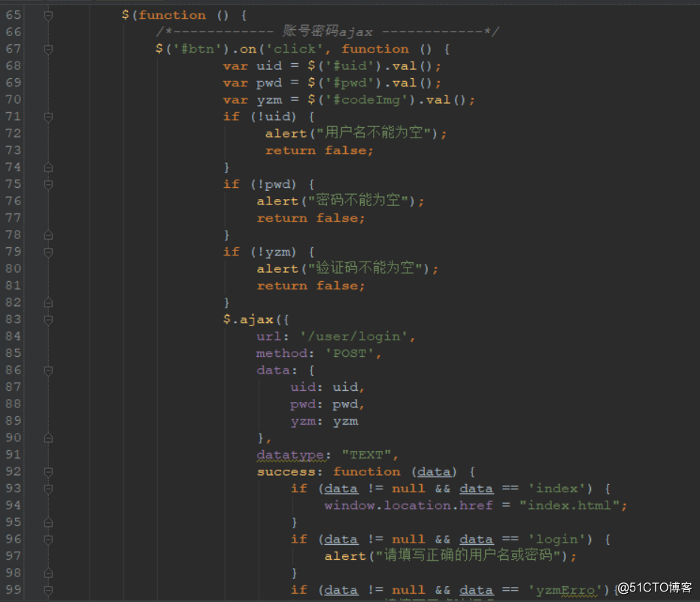Image resolution: width=700 pixels, height=602 pixels.
Task: Click the 'uid: uid,' entry on line 87
Action: point(327,387)
